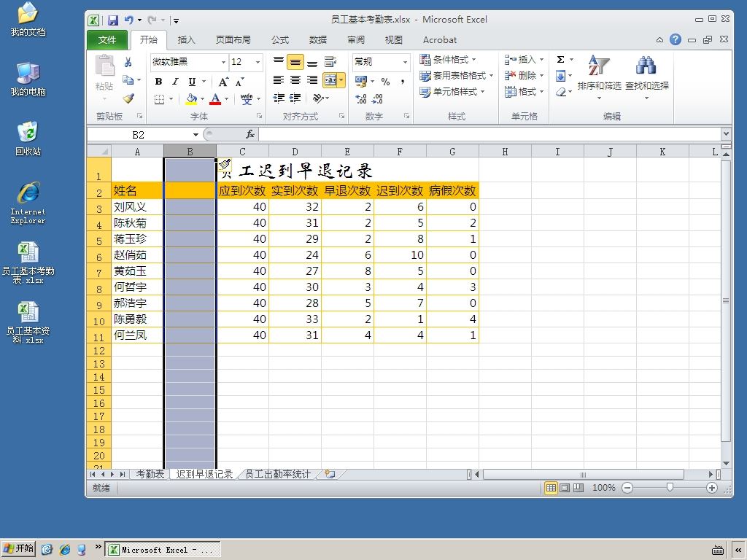Click the decrease decimal icon
The image size is (747, 560).
377,98
